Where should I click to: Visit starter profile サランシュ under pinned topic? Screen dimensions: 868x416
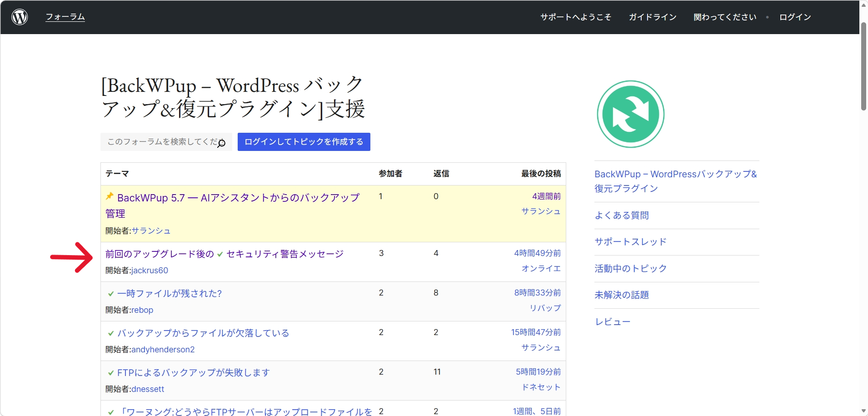151,231
